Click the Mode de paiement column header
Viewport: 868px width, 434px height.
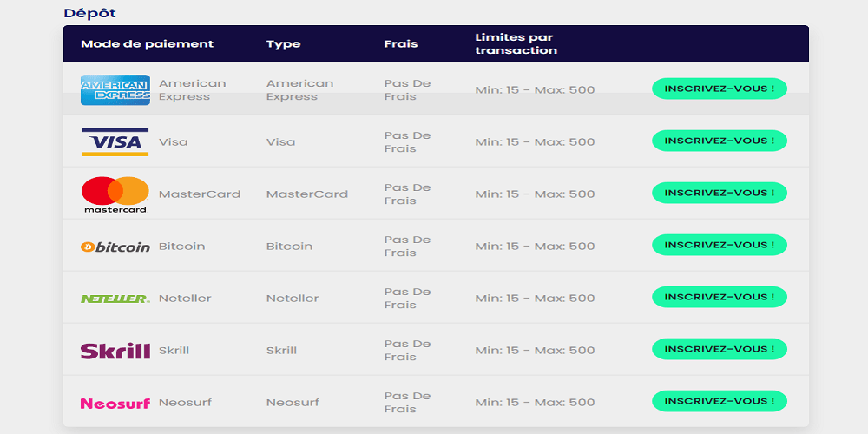point(148,44)
